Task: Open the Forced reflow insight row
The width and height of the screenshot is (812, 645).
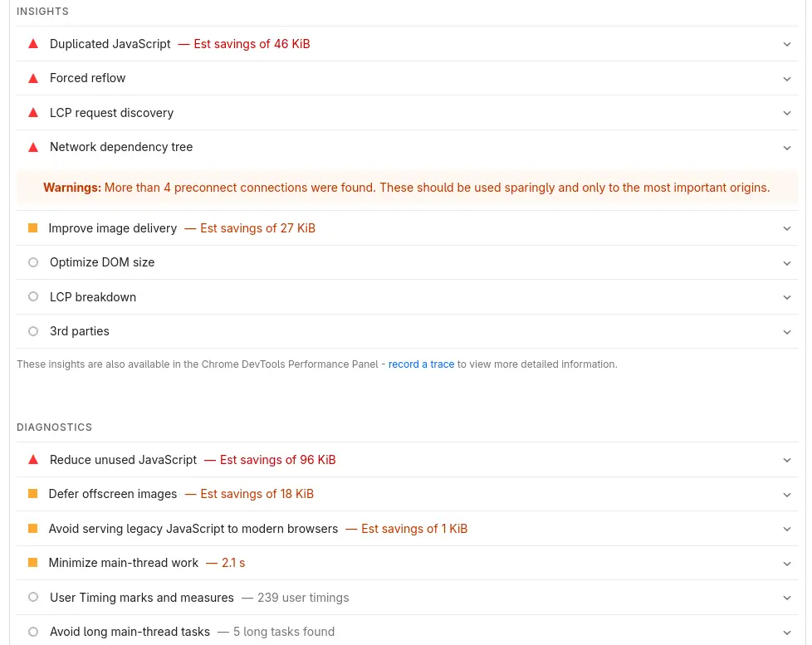Action: (x=87, y=78)
